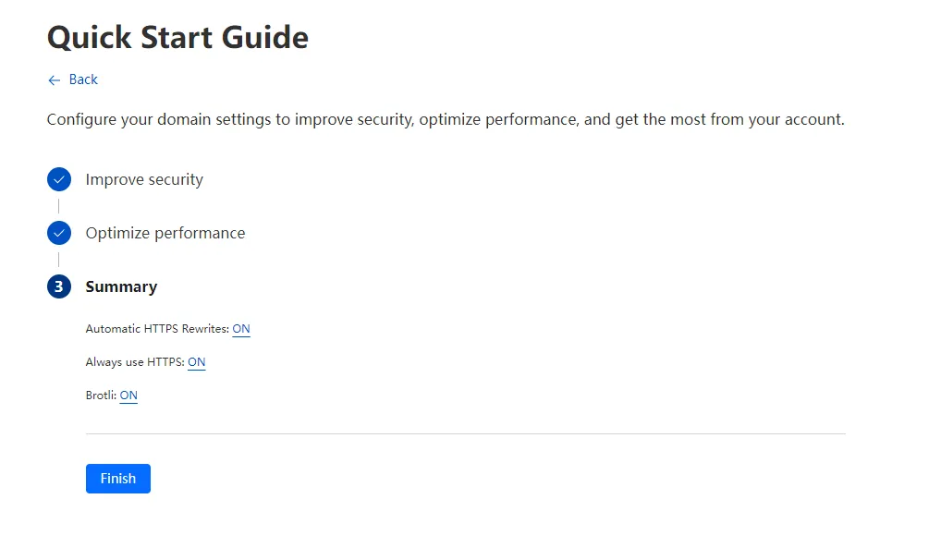
Task: Click the horizontal divider above Finish
Action: point(465,433)
